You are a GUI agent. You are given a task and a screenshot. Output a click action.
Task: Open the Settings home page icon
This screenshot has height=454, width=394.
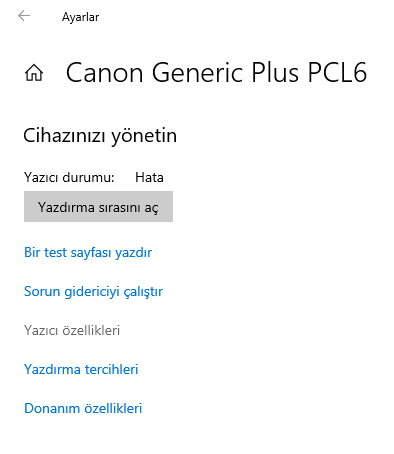pyautogui.click(x=34, y=73)
